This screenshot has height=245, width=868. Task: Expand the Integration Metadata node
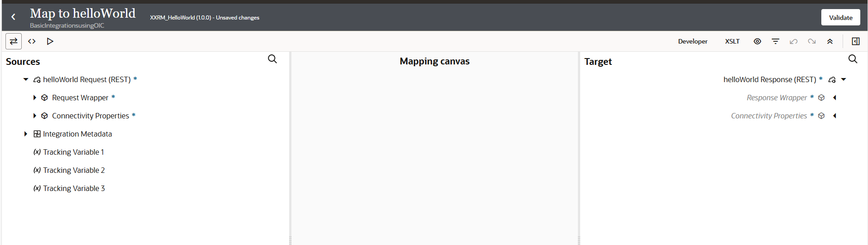26,134
